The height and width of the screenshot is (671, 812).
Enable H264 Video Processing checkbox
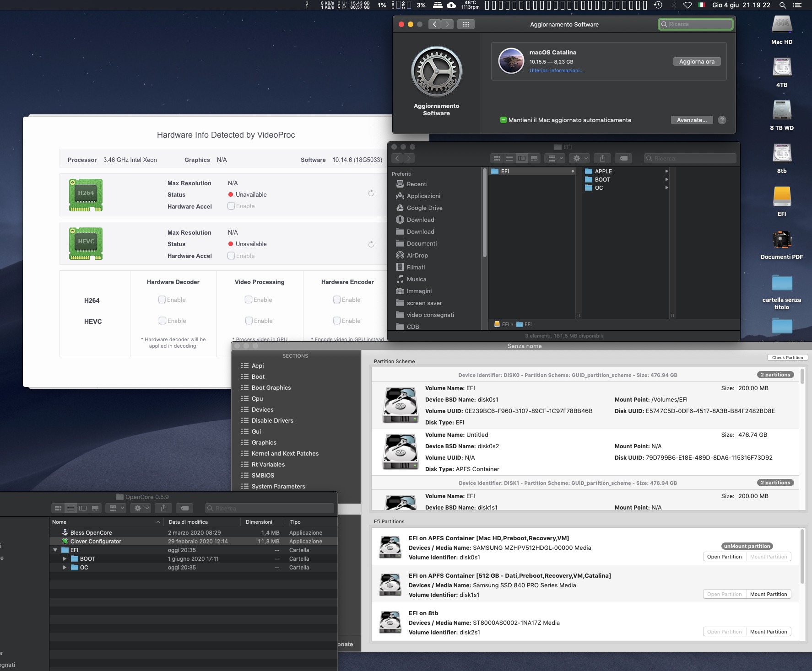pos(248,300)
